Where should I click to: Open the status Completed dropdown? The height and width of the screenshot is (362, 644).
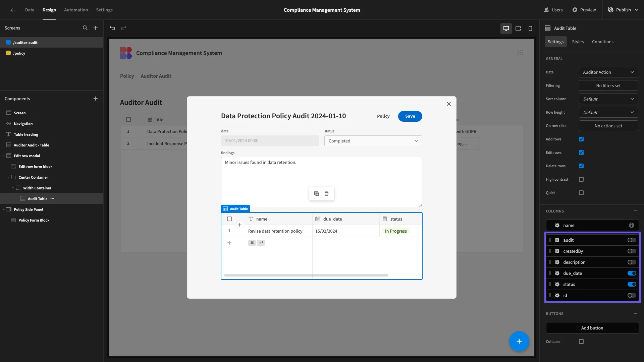tap(373, 141)
